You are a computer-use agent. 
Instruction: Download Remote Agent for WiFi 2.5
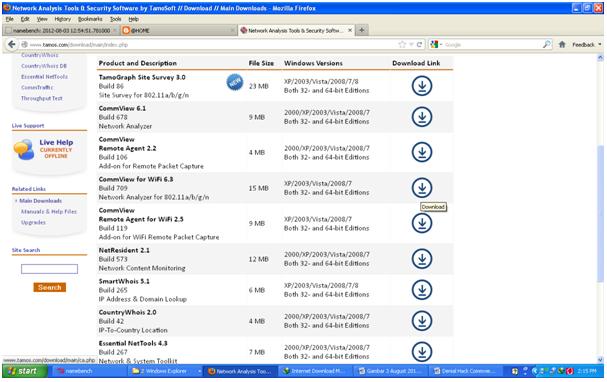422,223
